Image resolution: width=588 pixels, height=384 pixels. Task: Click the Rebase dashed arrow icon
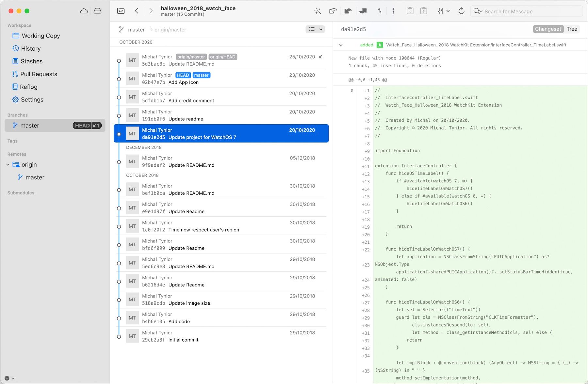pos(393,11)
